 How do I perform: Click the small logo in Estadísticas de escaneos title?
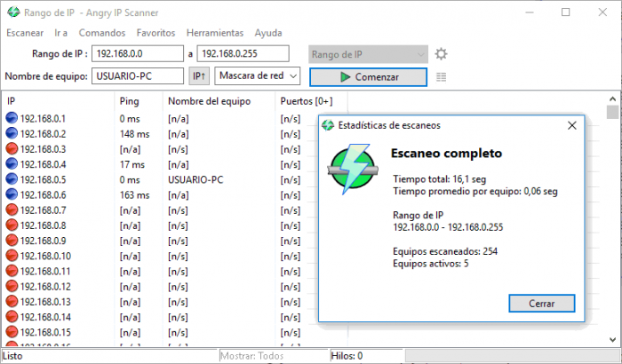(328, 125)
